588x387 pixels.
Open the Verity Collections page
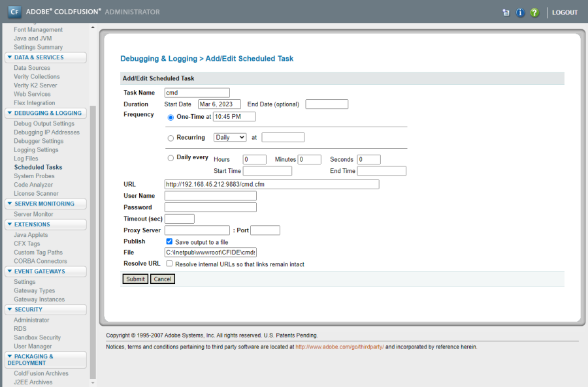tap(37, 76)
